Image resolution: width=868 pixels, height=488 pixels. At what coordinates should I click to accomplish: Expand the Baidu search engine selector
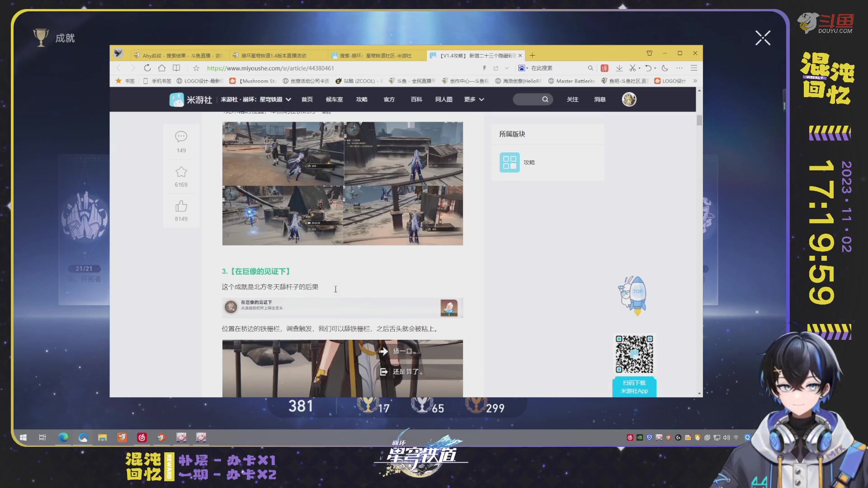[x=523, y=68]
